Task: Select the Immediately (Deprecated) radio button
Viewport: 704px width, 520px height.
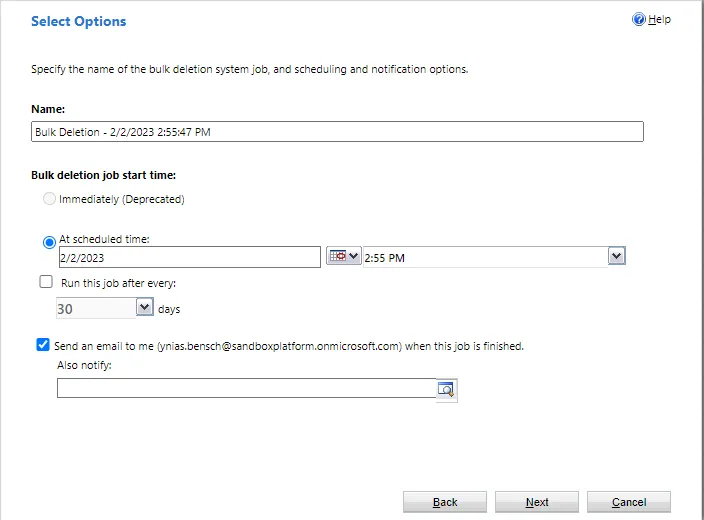Action: coord(49,198)
